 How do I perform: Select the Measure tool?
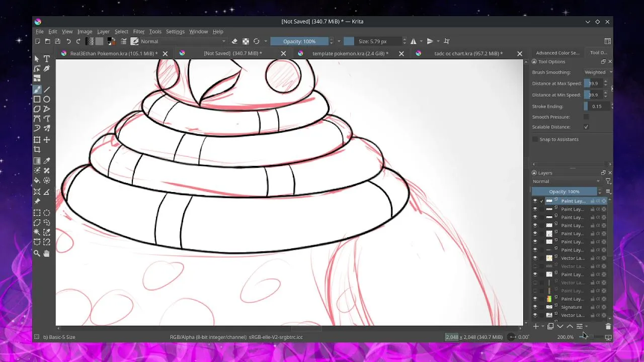47,192
